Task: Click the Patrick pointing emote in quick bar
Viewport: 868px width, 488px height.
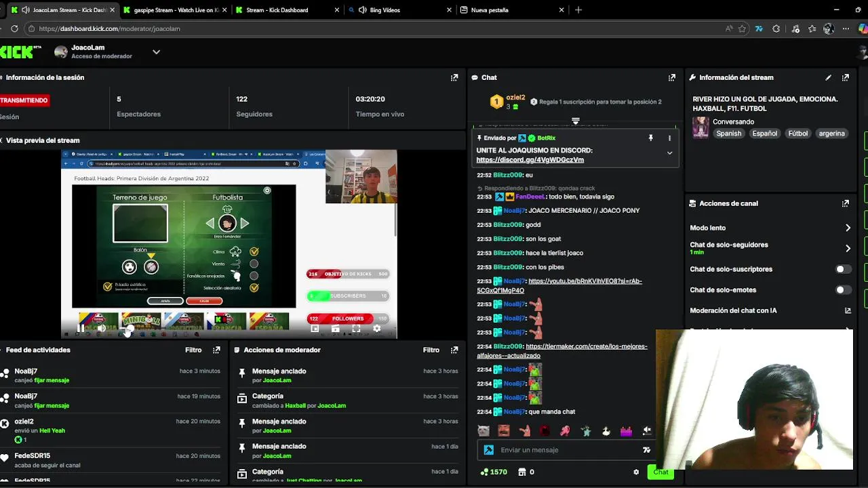Action: [524, 430]
